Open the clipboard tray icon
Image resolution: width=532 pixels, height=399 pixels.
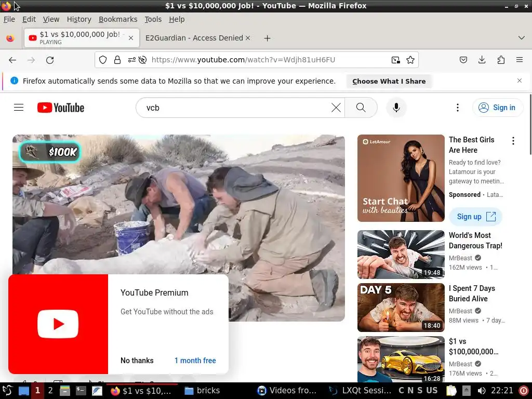(x=451, y=391)
